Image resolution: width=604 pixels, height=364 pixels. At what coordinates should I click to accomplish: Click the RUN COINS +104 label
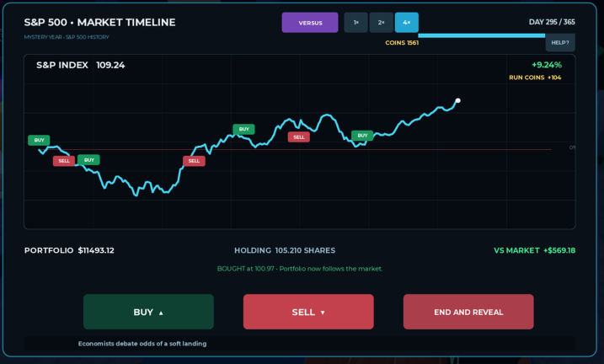point(535,78)
